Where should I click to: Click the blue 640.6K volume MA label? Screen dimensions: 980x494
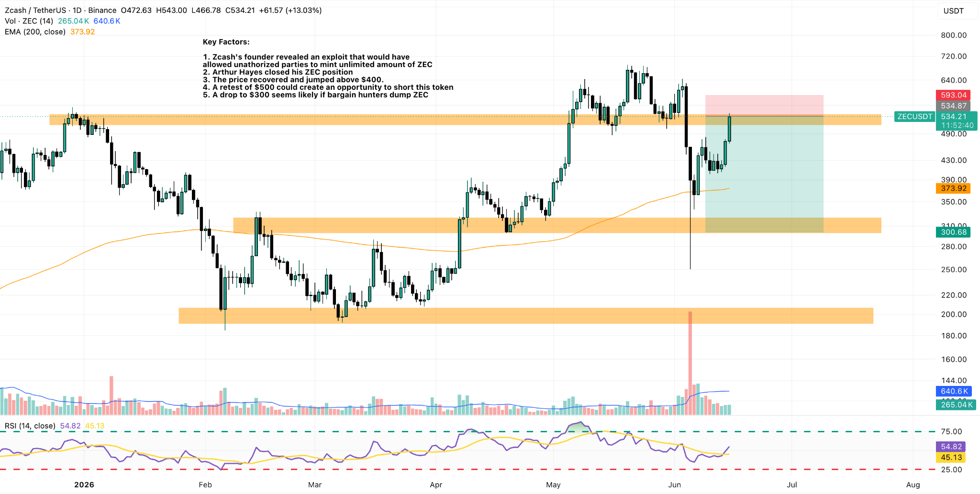pos(954,391)
